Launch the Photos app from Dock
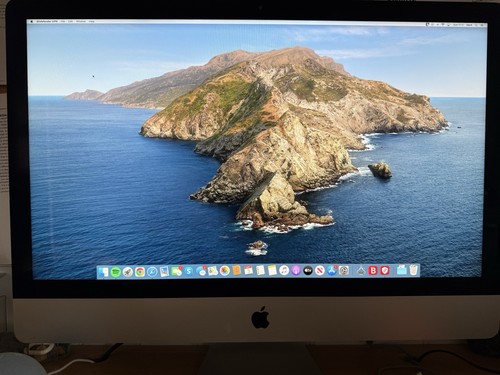Image resolution: width=500 pixels, height=375 pixels. 225,271
